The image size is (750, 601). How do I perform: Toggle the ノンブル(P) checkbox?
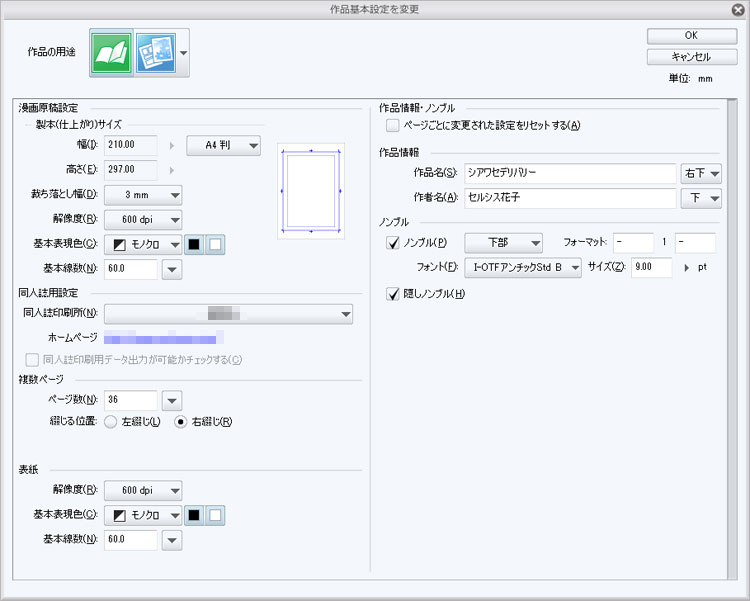[x=393, y=243]
